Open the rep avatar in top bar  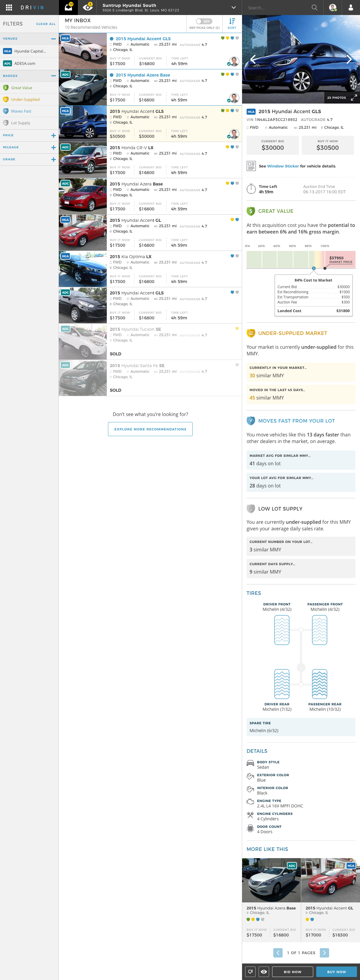click(x=333, y=8)
